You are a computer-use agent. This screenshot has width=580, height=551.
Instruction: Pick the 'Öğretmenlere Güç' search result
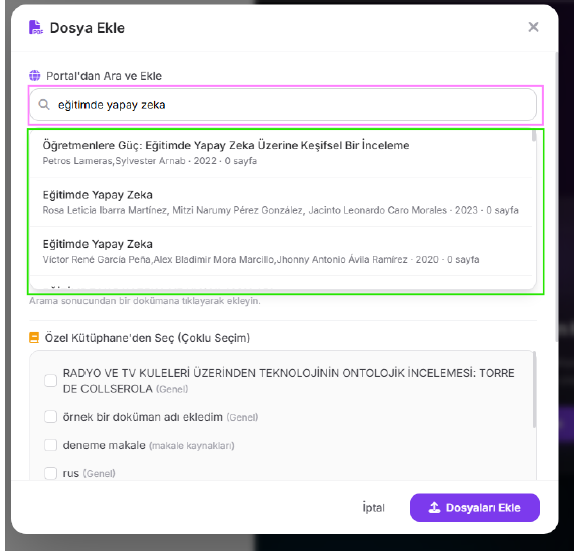click(281, 153)
